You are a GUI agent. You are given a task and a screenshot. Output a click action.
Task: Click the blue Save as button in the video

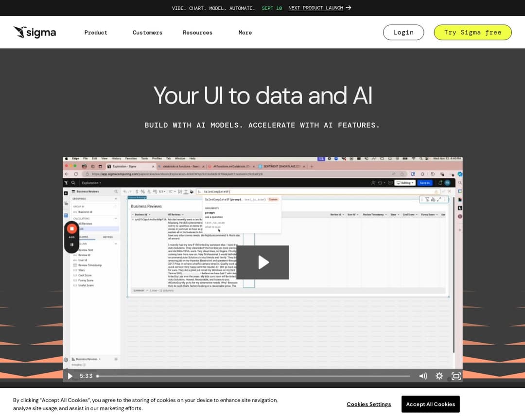point(424,183)
